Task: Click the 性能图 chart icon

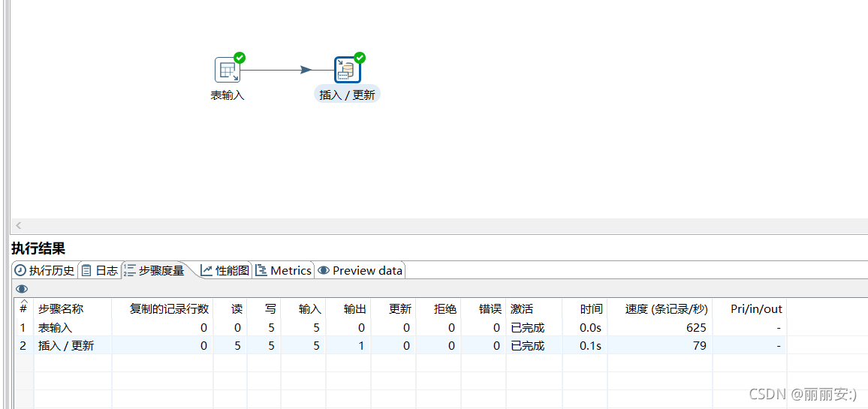Action: (x=206, y=271)
